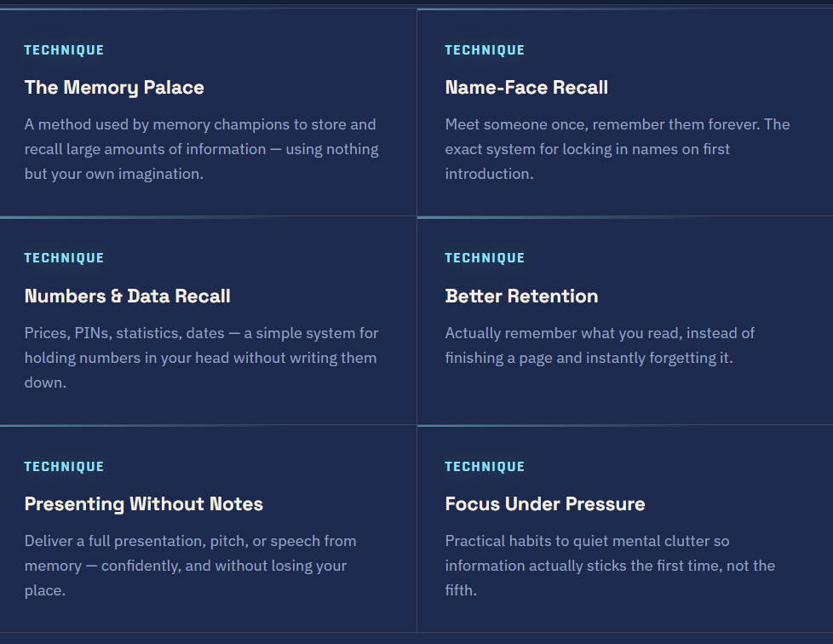Open The Memory Palace card heading
This screenshot has height=644, width=833.
pos(114,88)
